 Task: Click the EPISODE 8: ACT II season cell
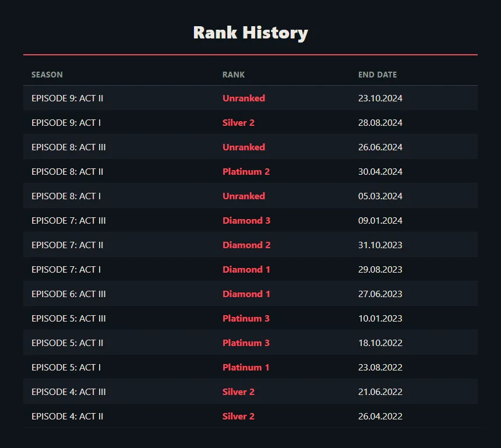point(68,172)
